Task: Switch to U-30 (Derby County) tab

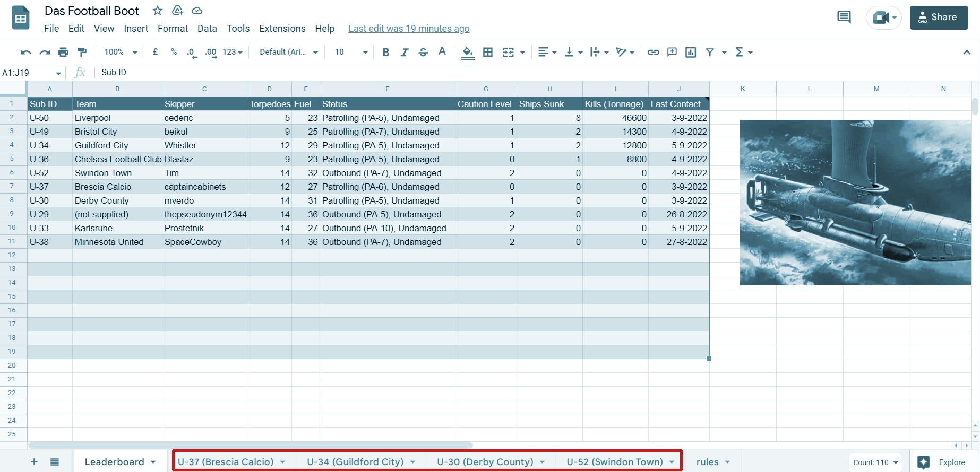Action: (491, 462)
